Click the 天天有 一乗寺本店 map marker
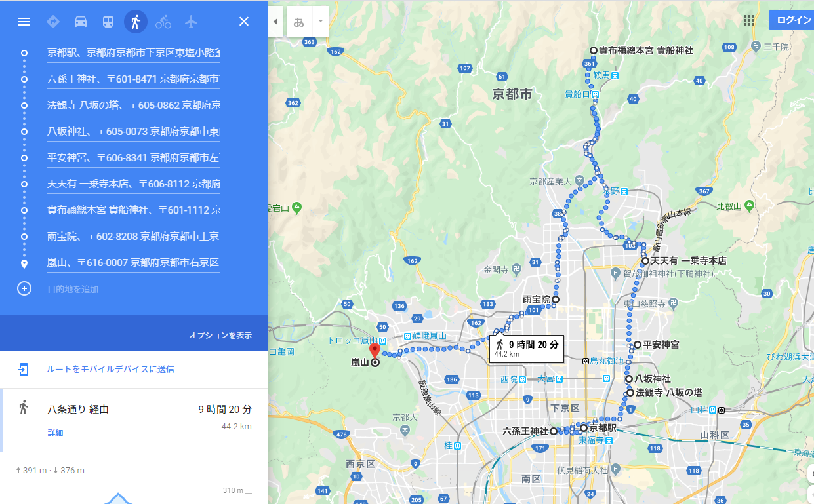814x504 pixels. 645,261
